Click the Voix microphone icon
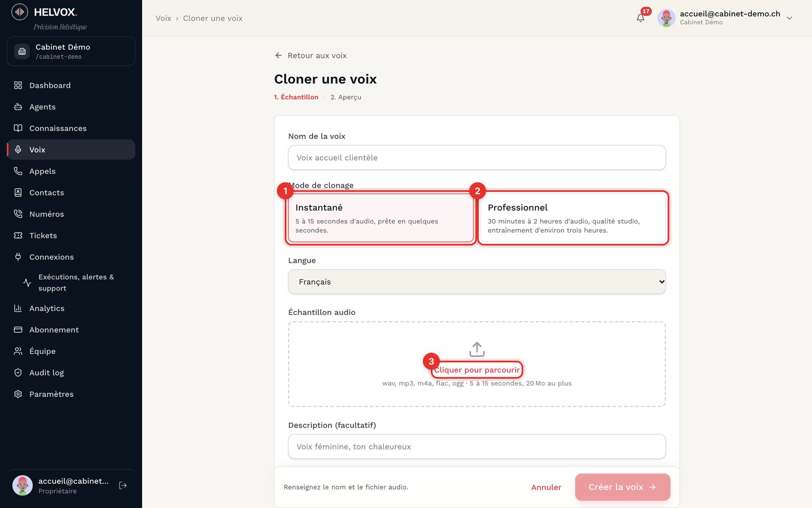This screenshot has width=812, height=508. click(x=18, y=149)
